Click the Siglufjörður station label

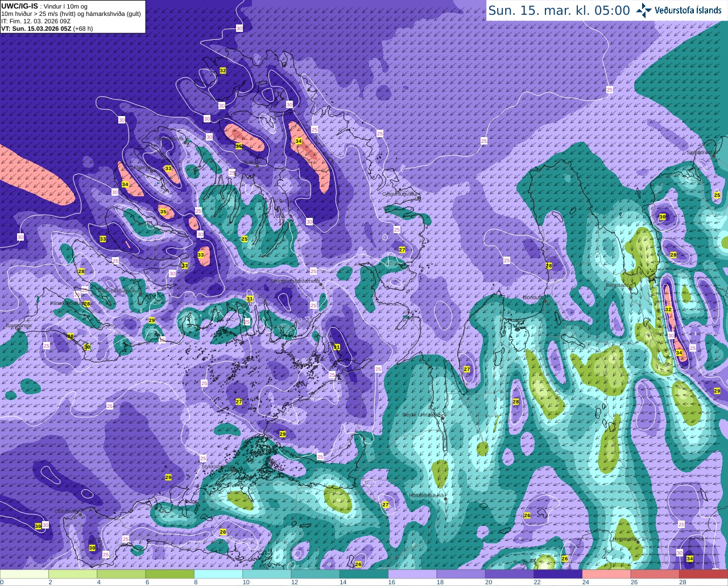pyautogui.click(x=699, y=152)
